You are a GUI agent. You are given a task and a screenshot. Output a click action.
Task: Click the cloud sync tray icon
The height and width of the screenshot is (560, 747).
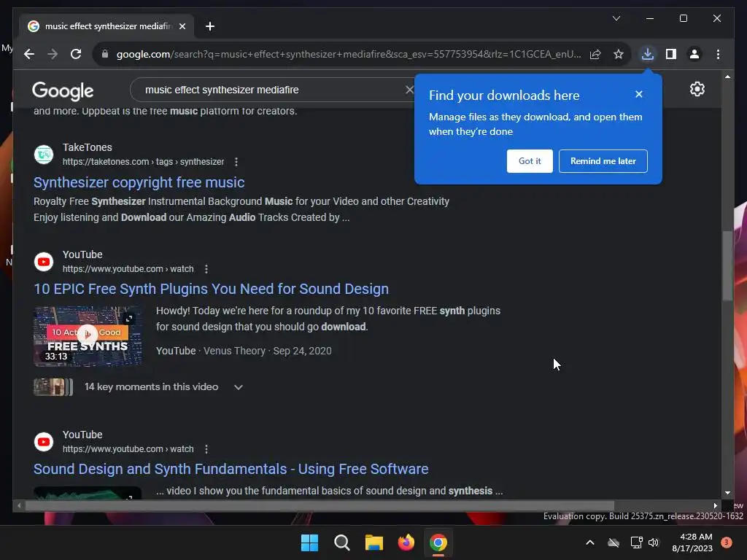click(x=614, y=542)
